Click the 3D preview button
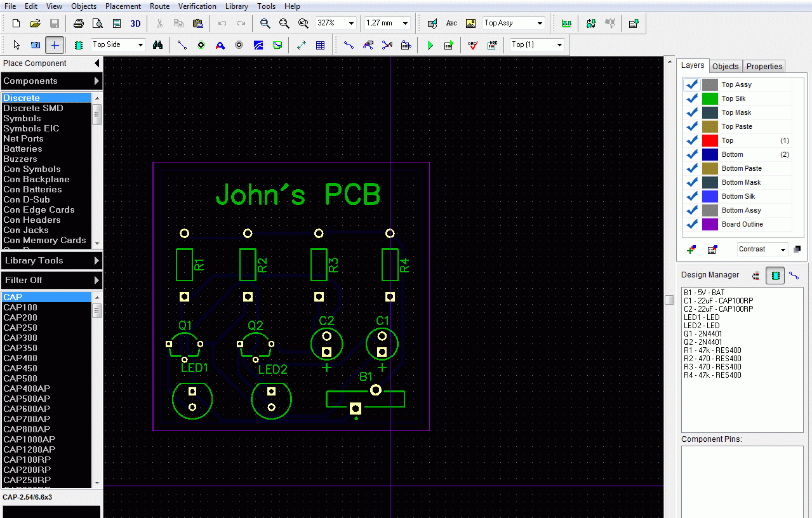812x518 pixels. click(135, 23)
